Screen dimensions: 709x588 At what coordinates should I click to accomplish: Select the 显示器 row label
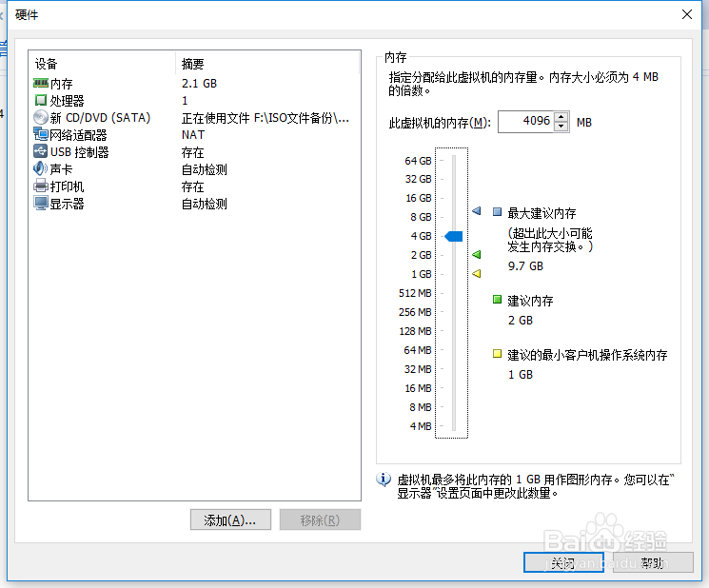tap(67, 204)
